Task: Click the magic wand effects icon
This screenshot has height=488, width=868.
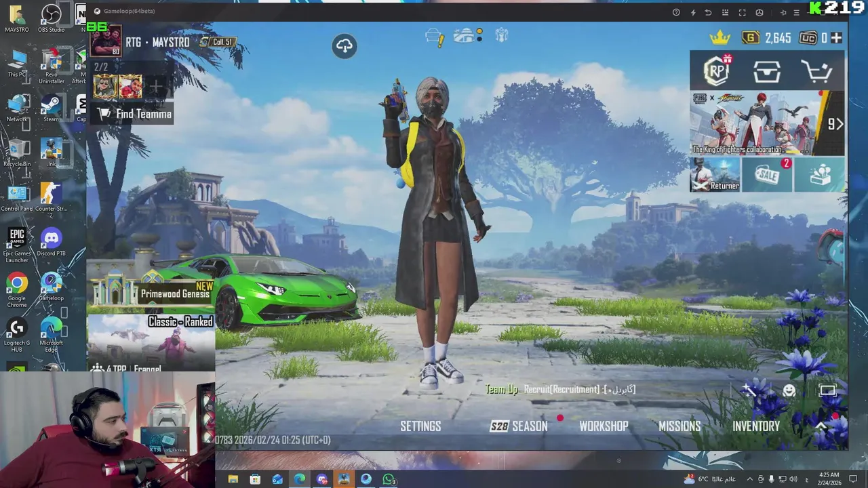Action: coord(749,390)
